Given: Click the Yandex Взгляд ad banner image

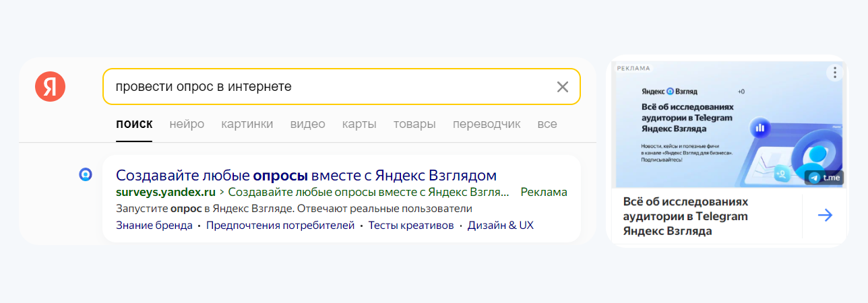Looking at the screenshot, I should pyautogui.click(x=727, y=125).
